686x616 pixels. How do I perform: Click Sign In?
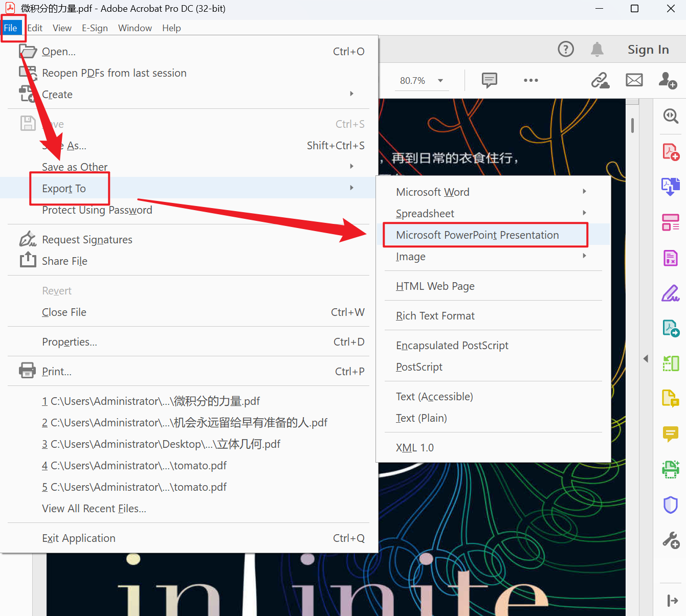coord(648,50)
